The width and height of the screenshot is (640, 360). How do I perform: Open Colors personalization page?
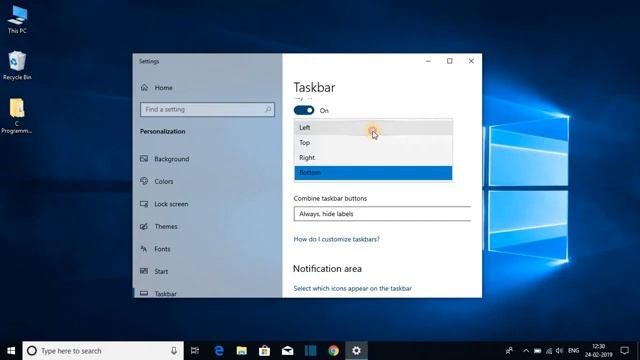(164, 181)
